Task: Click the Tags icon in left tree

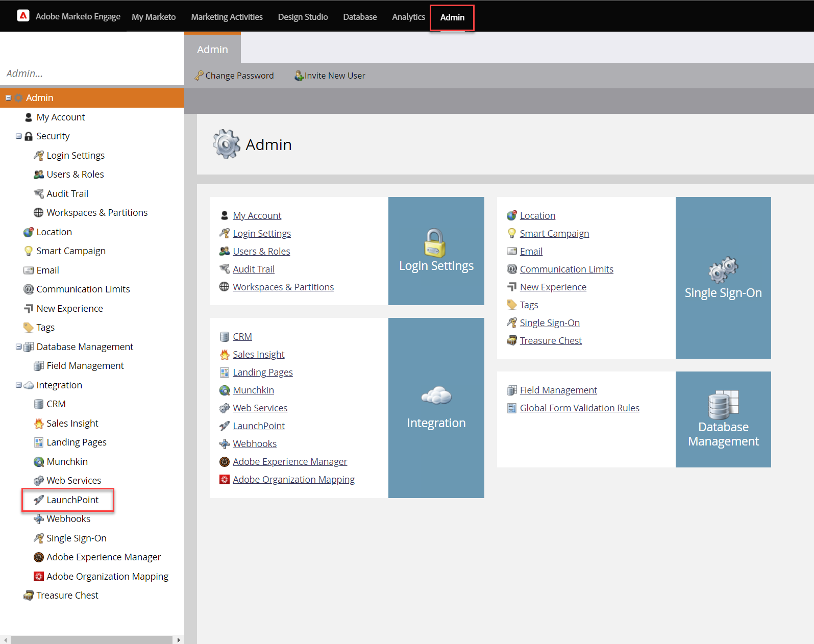Action: click(29, 328)
